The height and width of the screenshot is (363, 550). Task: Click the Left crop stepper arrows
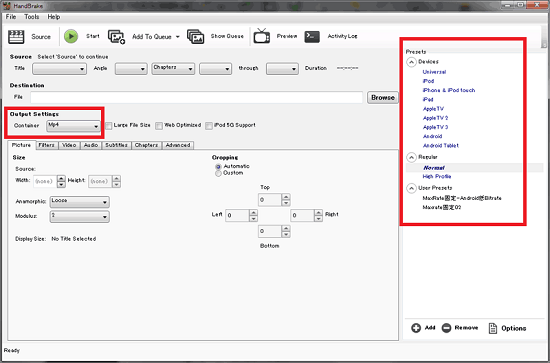point(253,215)
